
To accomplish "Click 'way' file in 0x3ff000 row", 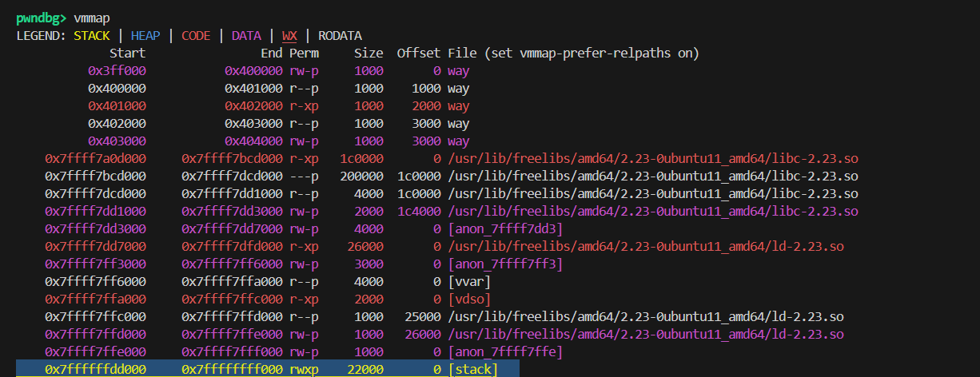I will tap(459, 70).
